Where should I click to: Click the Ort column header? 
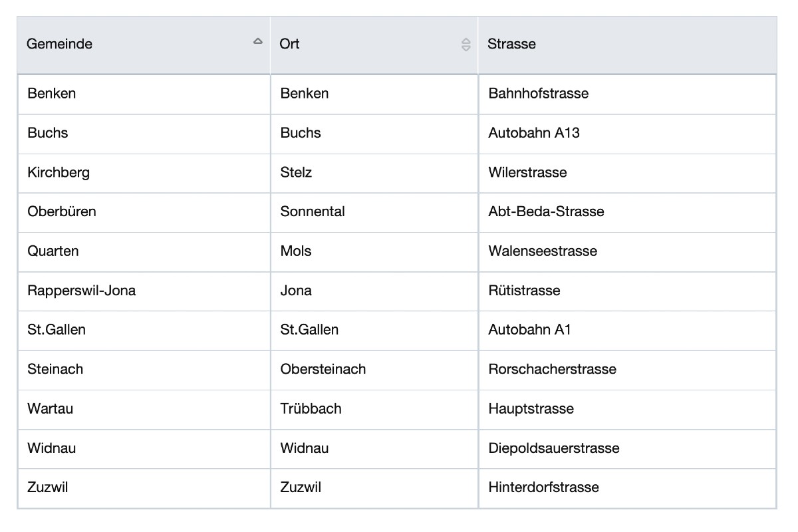pyautogui.click(x=290, y=44)
